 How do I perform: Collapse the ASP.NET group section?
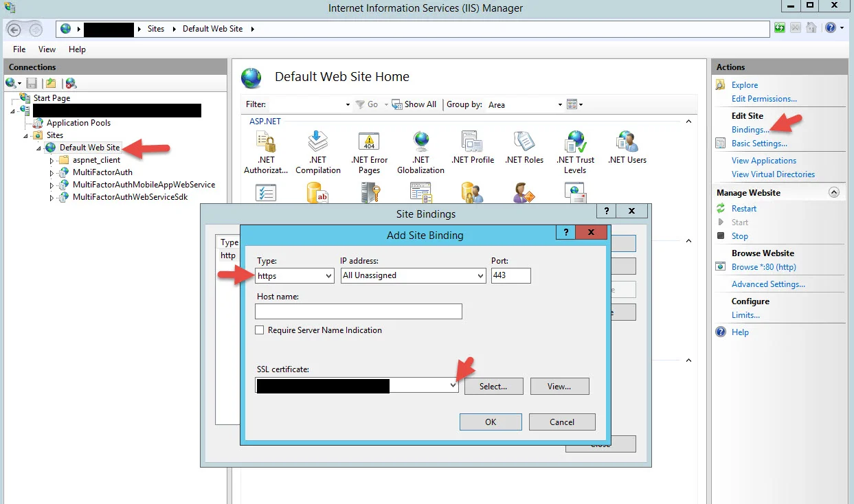(688, 122)
